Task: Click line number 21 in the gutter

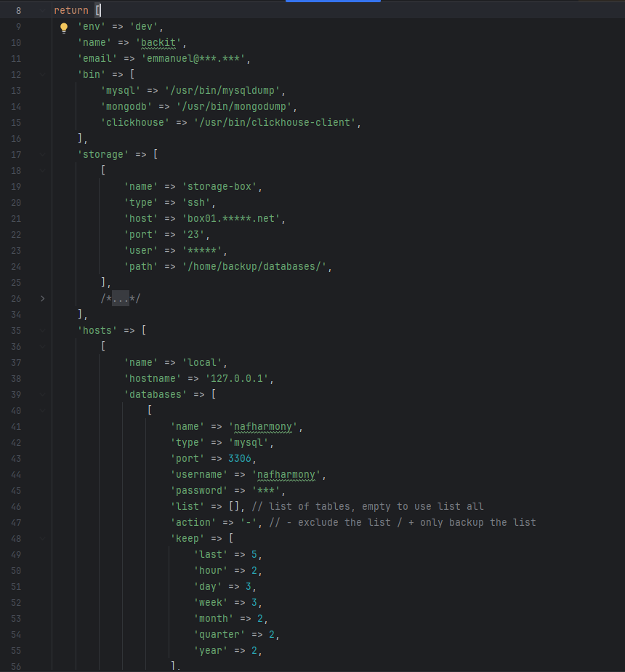Action: [16, 218]
